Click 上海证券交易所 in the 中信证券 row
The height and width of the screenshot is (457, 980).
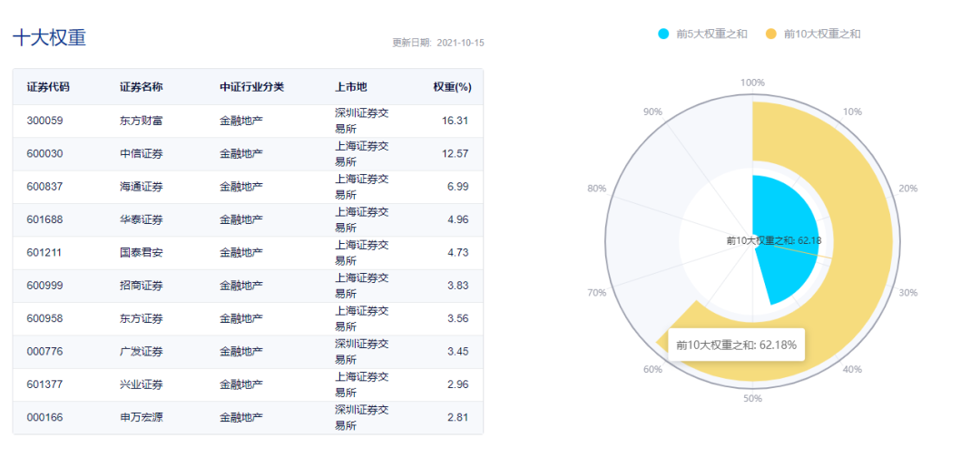click(362, 153)
